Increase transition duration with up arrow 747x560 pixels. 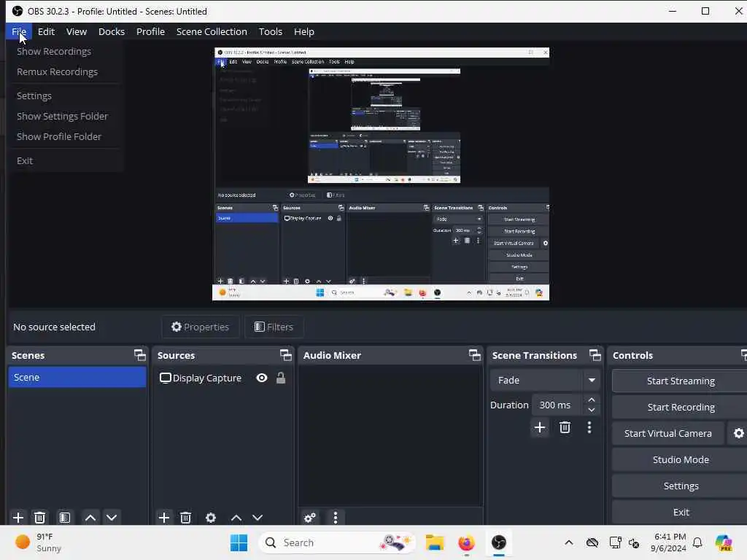point(591,400)
